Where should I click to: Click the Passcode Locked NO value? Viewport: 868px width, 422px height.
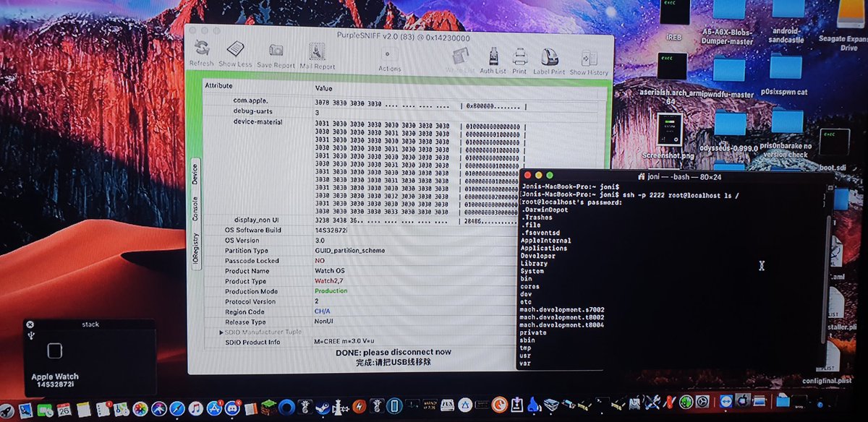pyautogui.click(x=320, y=260)
